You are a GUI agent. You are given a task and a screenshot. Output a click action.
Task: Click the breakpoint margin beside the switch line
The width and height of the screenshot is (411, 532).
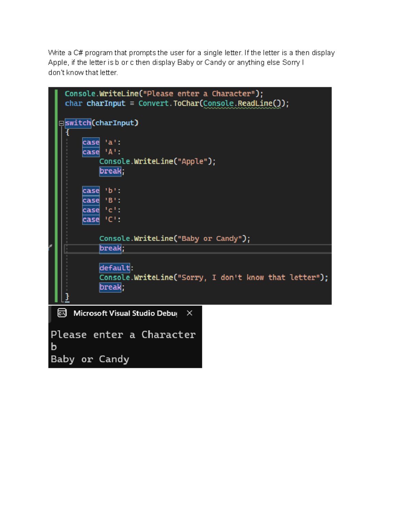[51, 123]
